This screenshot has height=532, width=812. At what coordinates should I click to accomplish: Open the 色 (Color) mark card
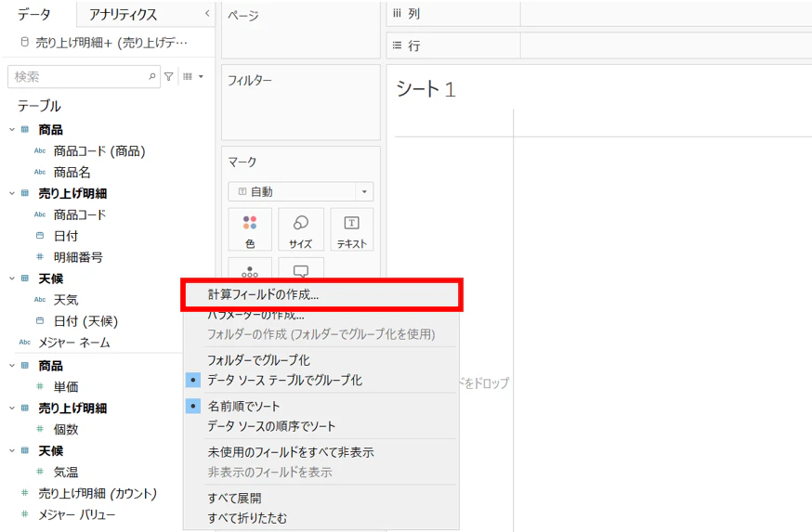(x=250, y=229)
